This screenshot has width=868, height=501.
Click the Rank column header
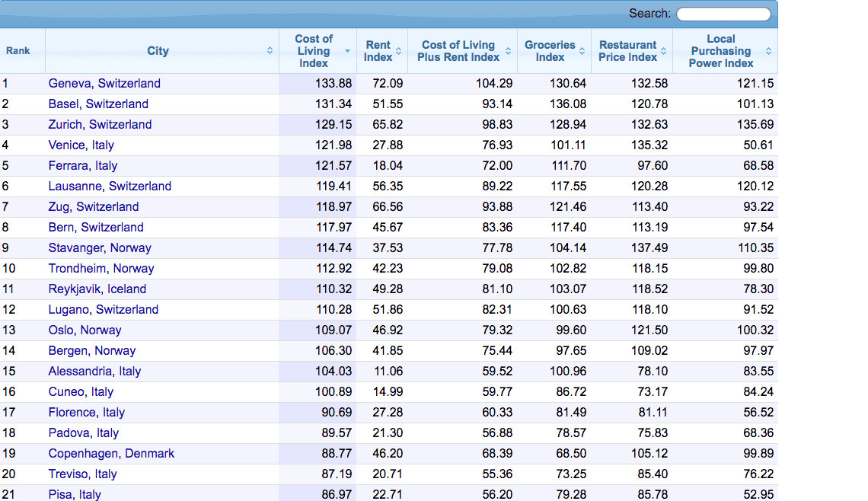tap(18, 51)
